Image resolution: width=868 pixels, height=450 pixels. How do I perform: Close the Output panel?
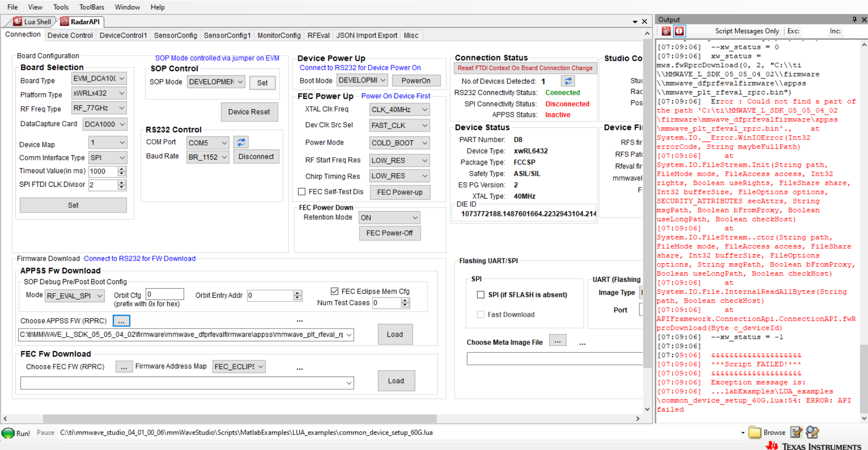864,19
